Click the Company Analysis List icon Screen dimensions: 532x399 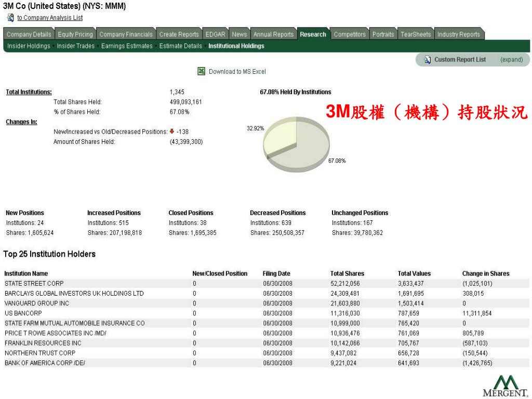click(10, 17)
